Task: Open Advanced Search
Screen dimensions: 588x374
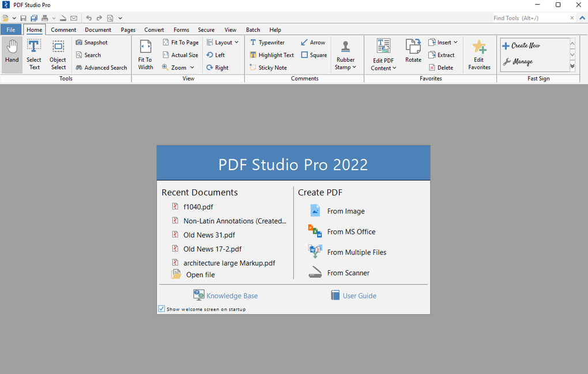Action: click(101, 68)
